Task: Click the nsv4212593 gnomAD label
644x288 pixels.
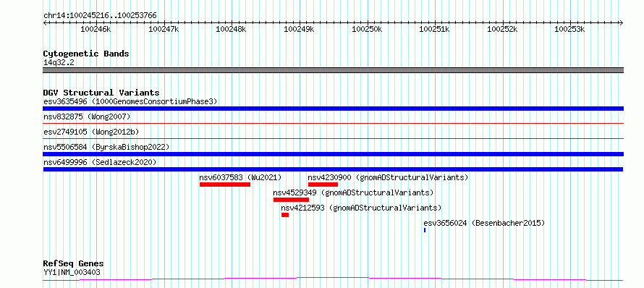Action: (361, 208)
